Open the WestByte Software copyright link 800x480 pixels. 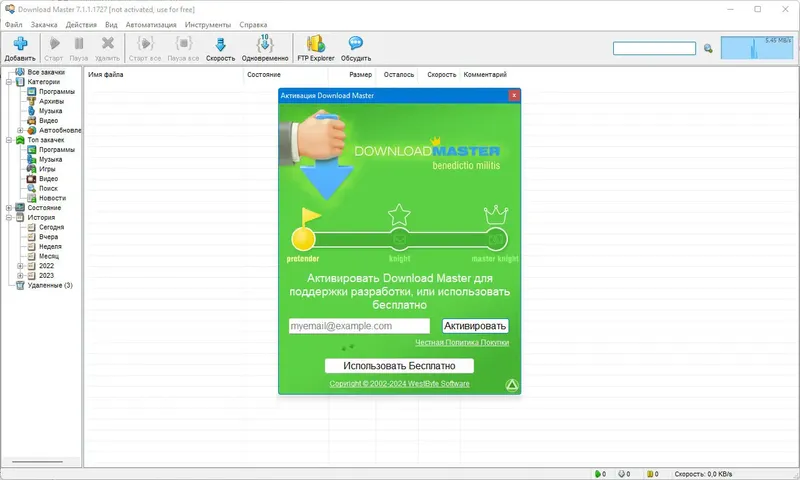tap(399, 384)
